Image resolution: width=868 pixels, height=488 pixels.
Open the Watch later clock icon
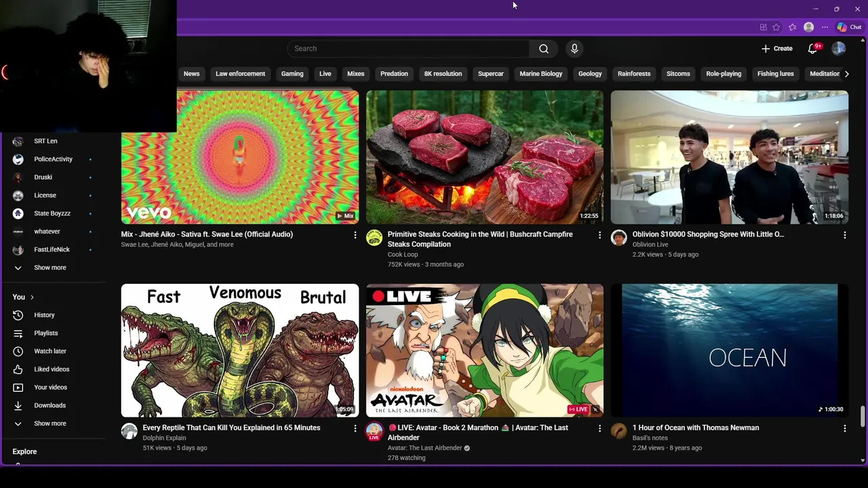[18, 351]
